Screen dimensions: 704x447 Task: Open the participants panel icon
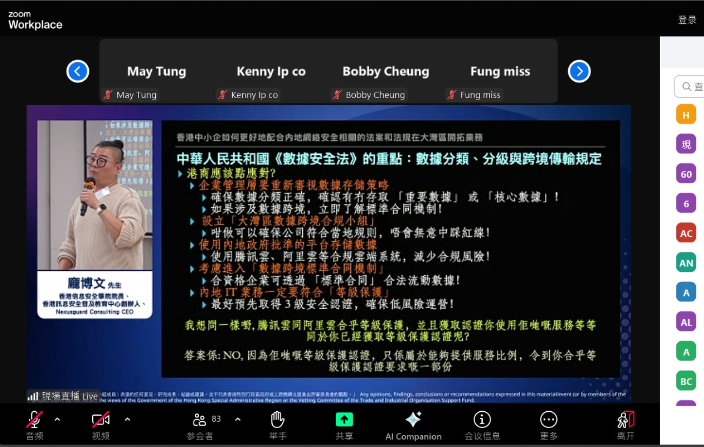tap(199, 420)
